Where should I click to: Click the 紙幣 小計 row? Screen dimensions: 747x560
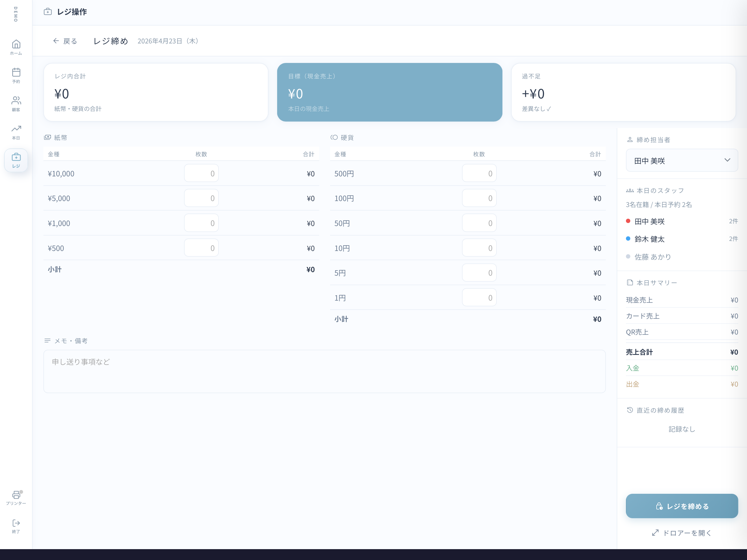181,269
